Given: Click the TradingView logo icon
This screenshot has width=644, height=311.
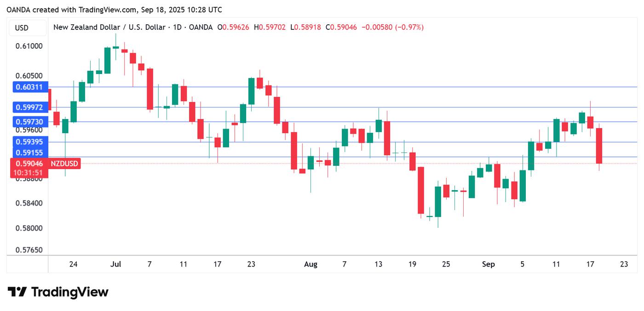Looking at the screenshot, I should click(x=17, y=292).
